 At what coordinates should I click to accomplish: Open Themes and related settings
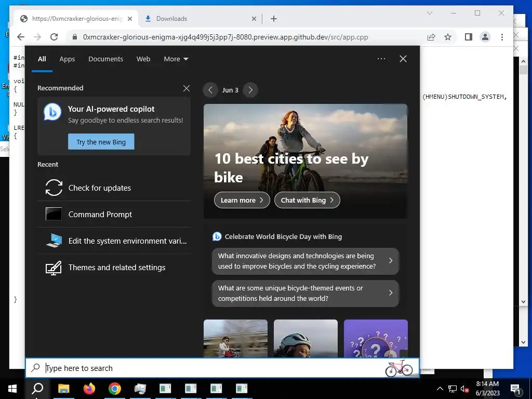(x=114, y=268)
